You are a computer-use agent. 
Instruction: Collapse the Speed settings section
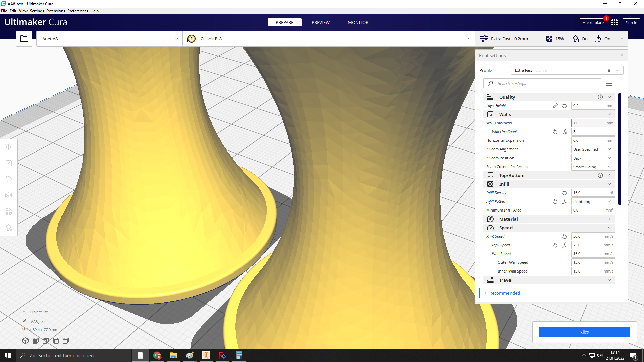pos(609,228)
